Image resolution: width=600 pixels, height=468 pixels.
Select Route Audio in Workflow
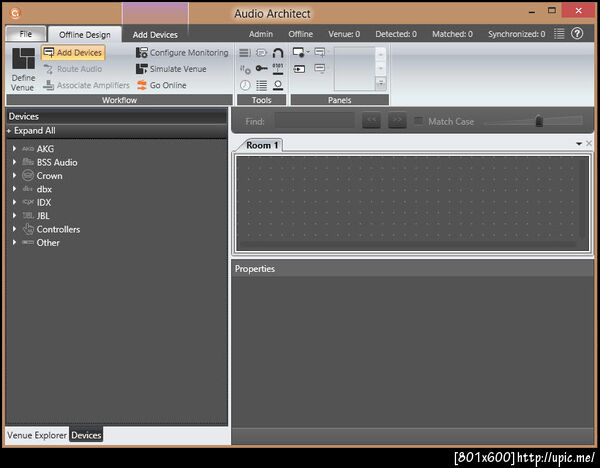tap(73, 69)
